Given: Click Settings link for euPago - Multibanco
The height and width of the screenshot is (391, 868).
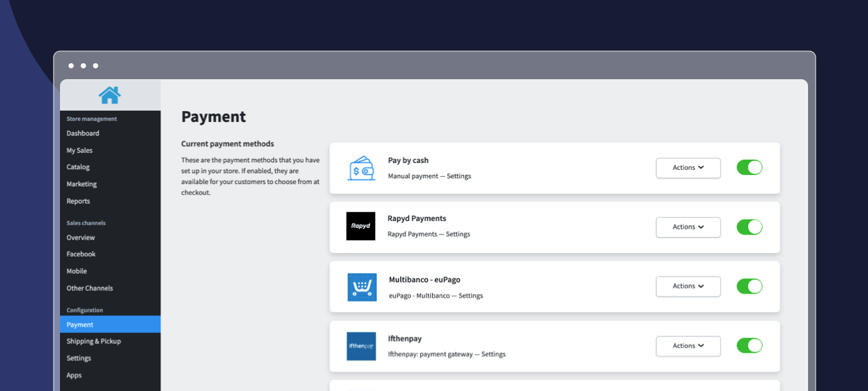Looking at the screenshot, I should (471, 296).
